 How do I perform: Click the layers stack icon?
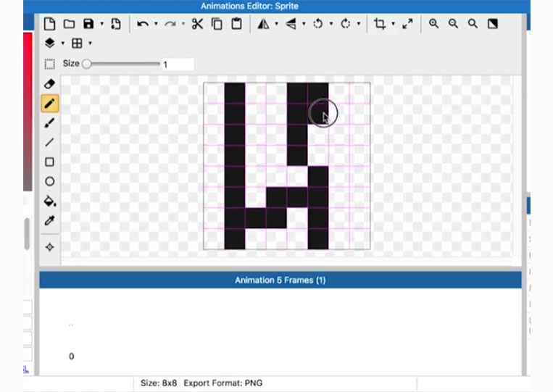tap(50, 43)
